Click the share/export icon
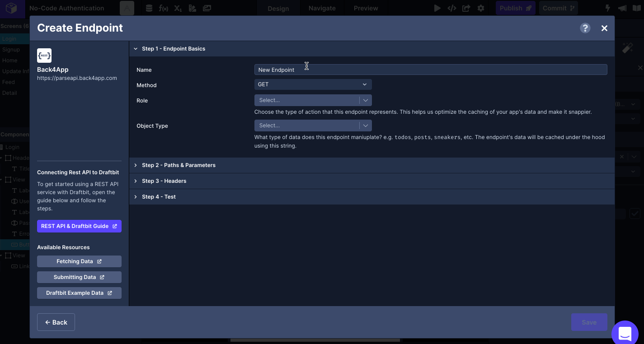This screenshot has width=644, height=344. coord(466,8)
